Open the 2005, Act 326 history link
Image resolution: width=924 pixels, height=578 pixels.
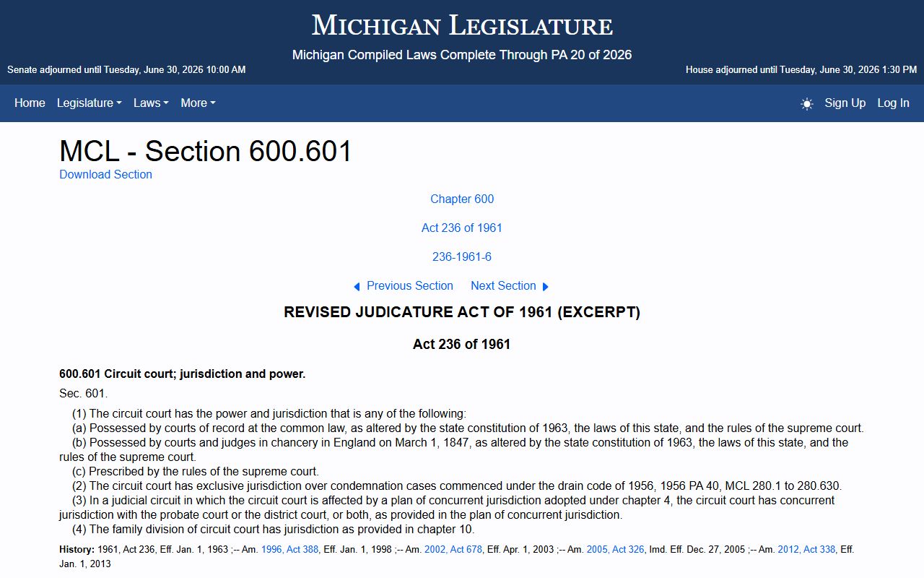615,550
